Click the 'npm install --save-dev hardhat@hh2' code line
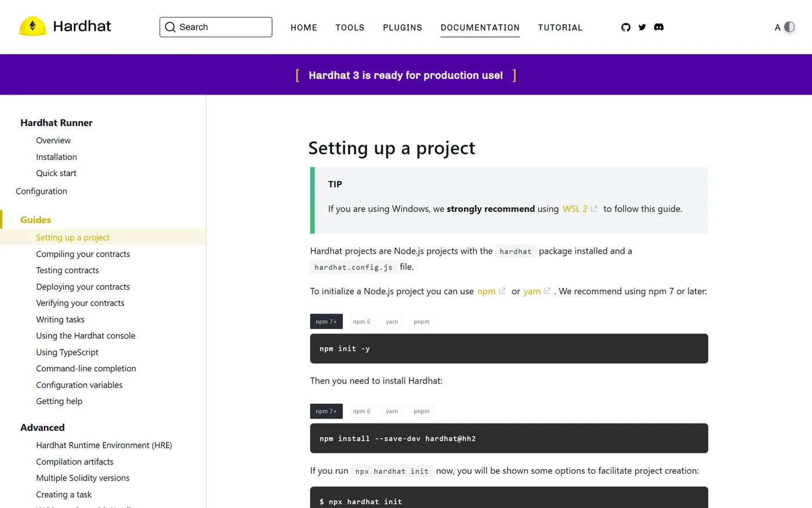 pyautogui.click(x=397, y=439)
